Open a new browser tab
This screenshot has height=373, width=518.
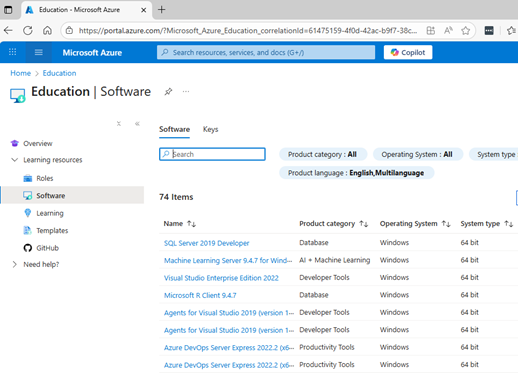tap(162, 10)
